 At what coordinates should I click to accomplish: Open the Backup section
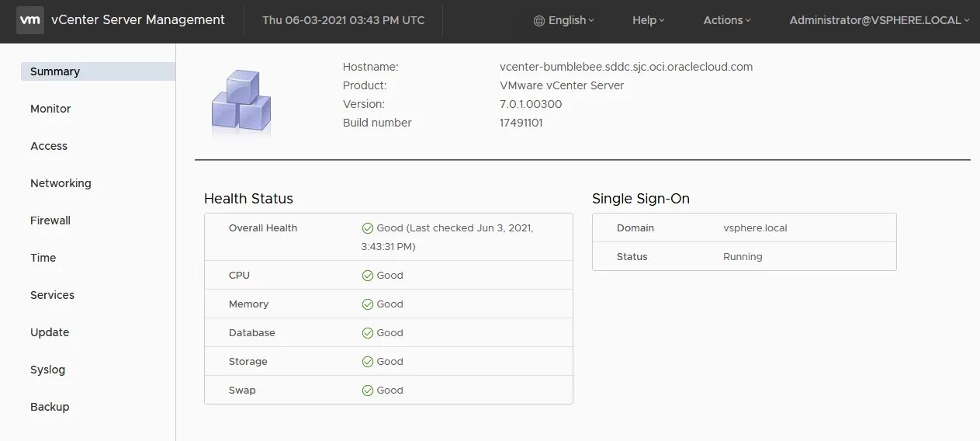(50, 407)
